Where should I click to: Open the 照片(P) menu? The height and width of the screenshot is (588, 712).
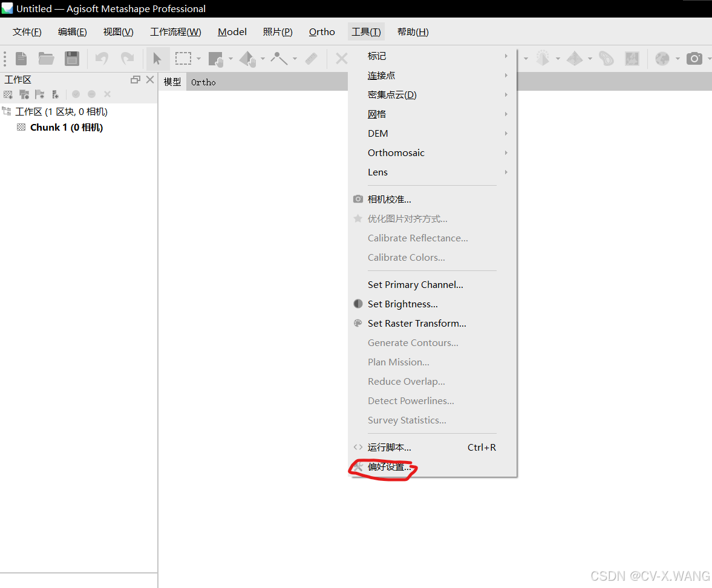coord(278,32)
